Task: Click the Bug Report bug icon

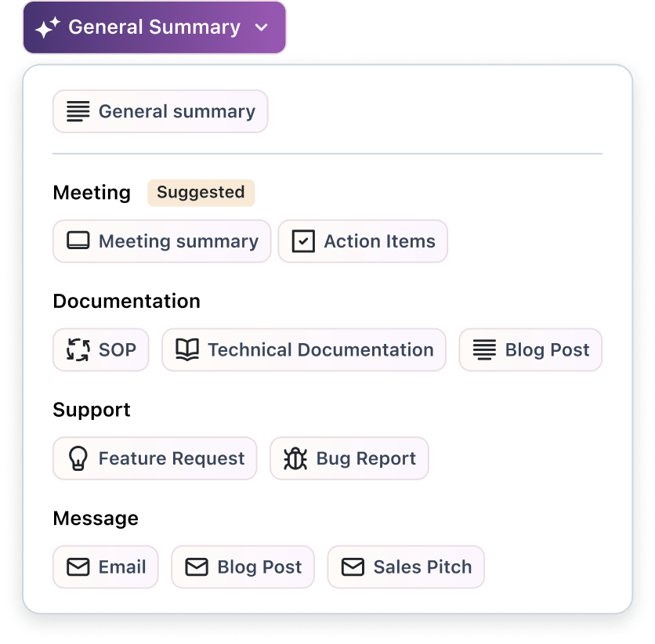Action: pyautogui.click(x=295, y=458)
